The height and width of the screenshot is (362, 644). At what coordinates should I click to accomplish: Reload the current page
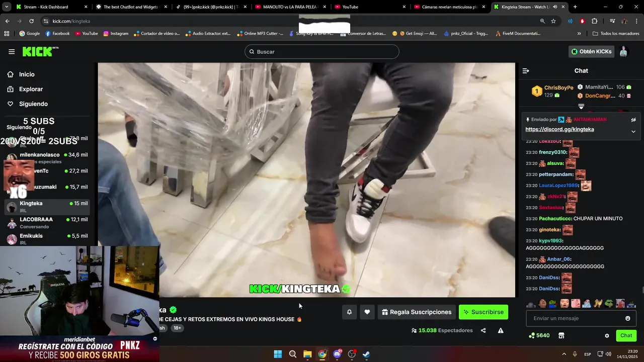click(31, 21)
